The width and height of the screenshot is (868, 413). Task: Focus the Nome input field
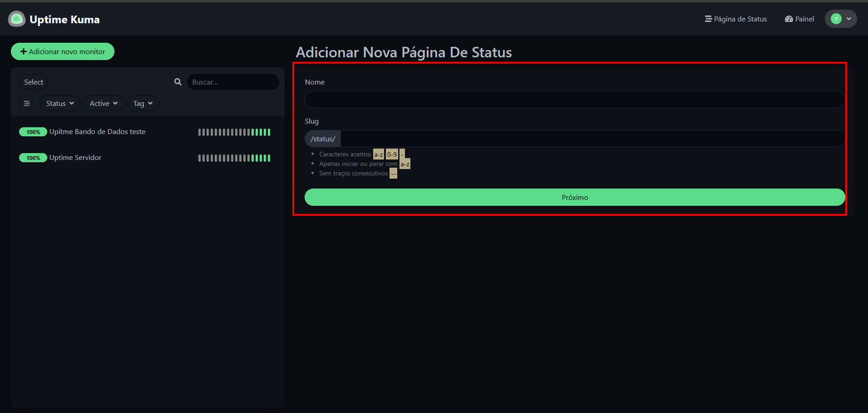point(574,100)
